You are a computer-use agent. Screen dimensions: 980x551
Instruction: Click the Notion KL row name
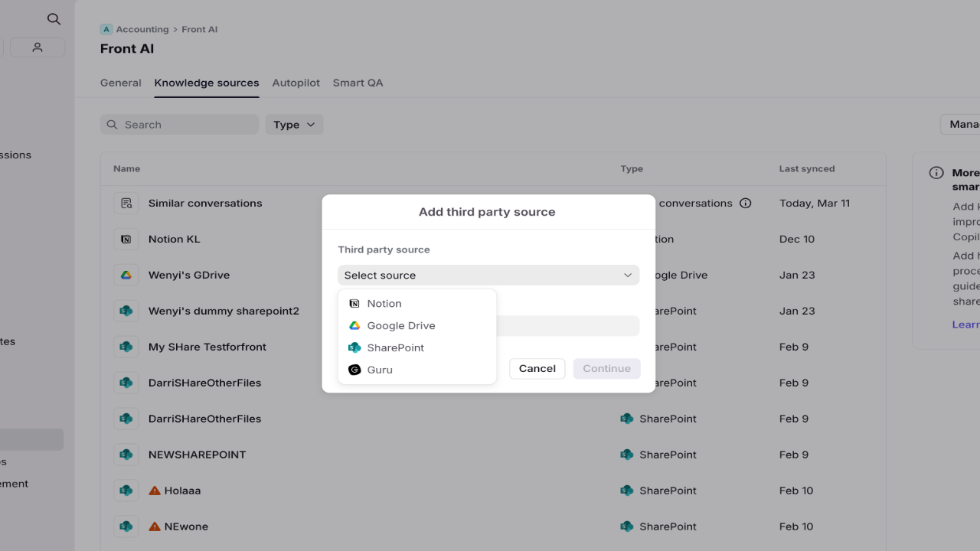click(x=175, y=239)
